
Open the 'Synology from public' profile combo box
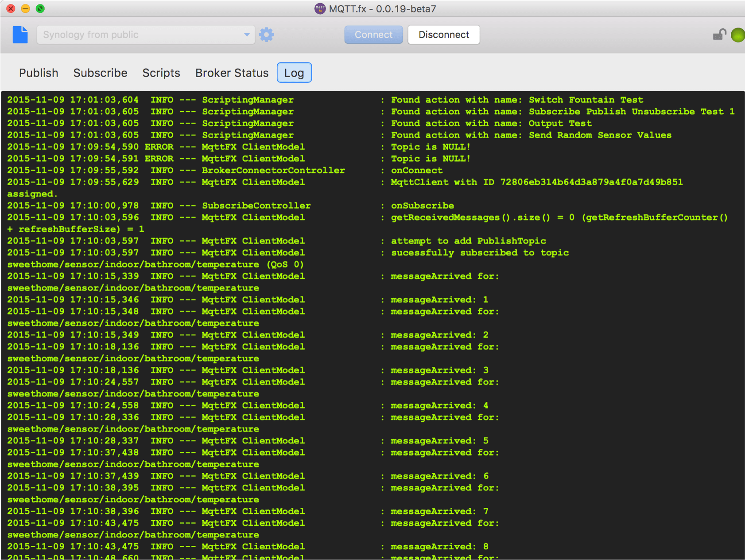tap(141, 35)
